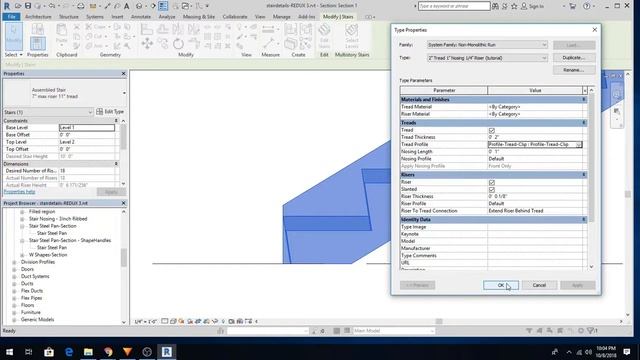Collapse the Risers parameter group
The width and height of the screenshot is (640, 360).
click(x=584, y=175)
